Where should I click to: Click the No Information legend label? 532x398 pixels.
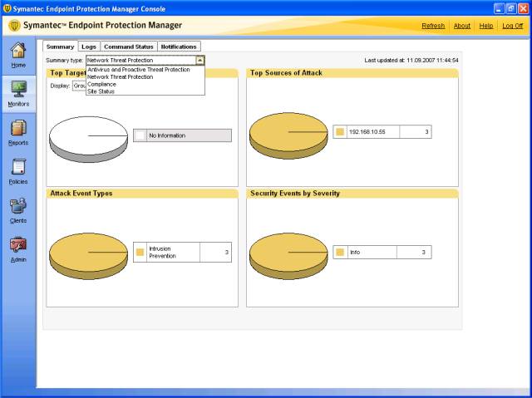pos(167,135)
